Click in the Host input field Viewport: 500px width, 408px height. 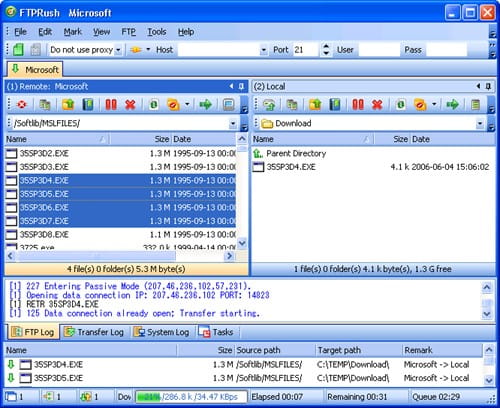pos(219,50)
